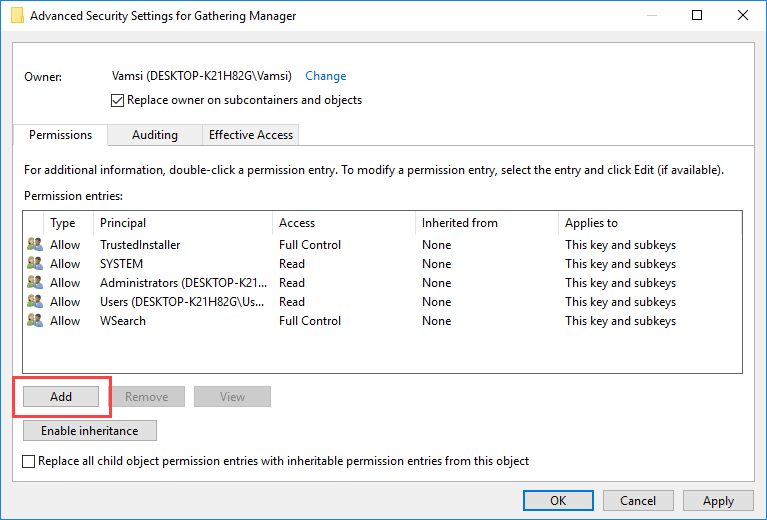Viewport: 767px width, 520px height.
Task: Click the View button
Action: (x=232, y=397)
